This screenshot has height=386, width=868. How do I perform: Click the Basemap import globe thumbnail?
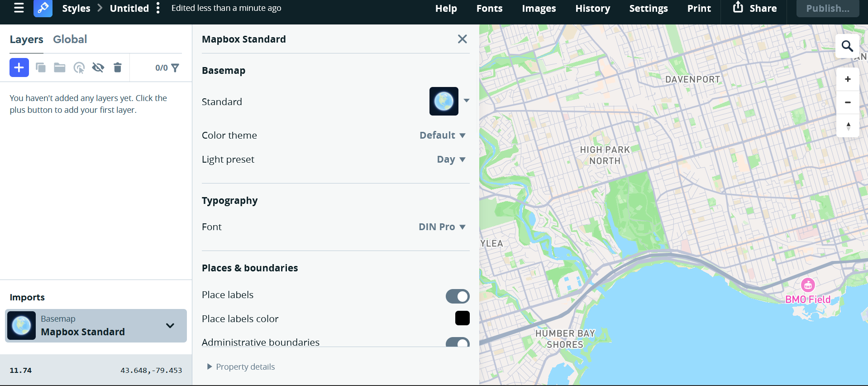click(22, 325)
